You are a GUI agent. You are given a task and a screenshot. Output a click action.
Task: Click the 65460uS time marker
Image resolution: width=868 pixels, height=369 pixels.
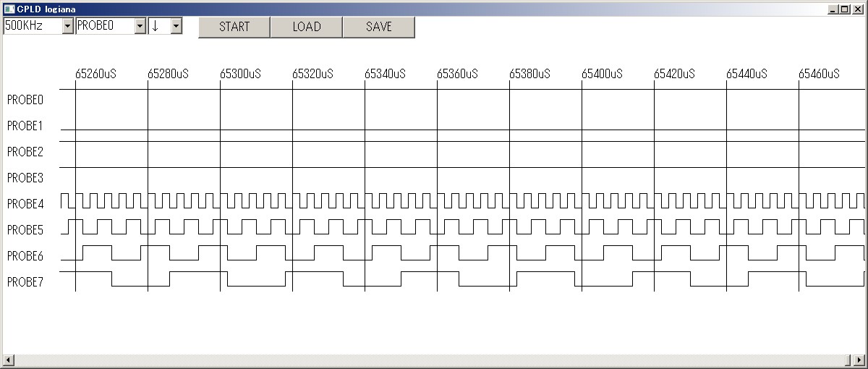819,74
